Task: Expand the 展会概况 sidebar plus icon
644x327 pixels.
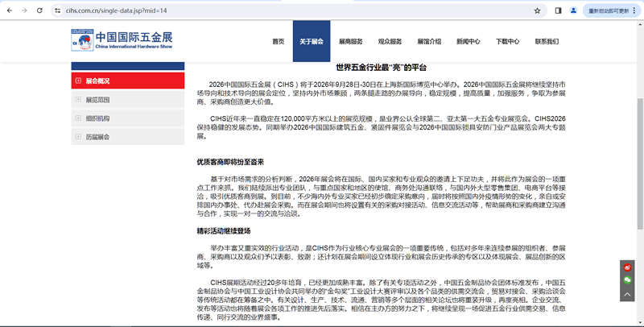Action: click(x=78, y=81)
